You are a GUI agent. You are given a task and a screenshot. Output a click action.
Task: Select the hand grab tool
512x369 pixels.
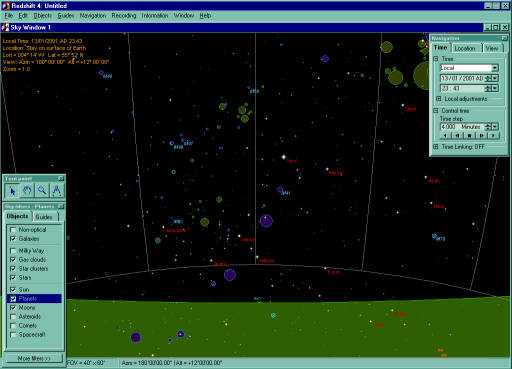pos(27,191)
